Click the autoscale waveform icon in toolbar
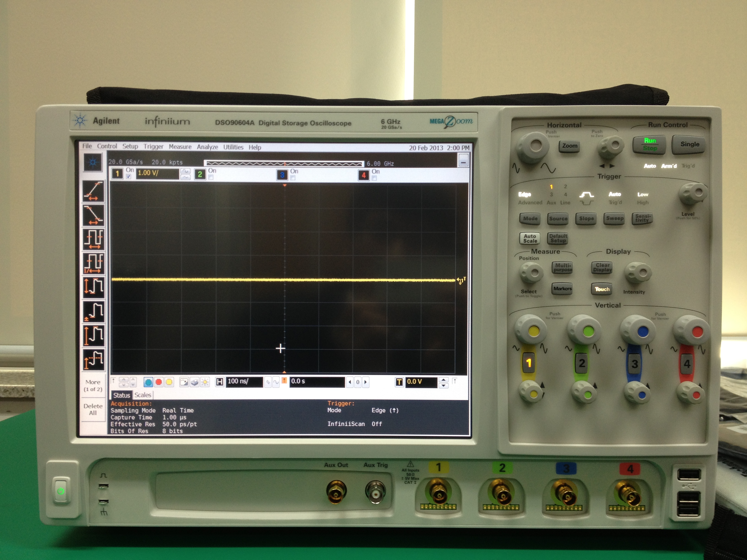This screenshot has width=747, height=560. (x=184, y=382)
